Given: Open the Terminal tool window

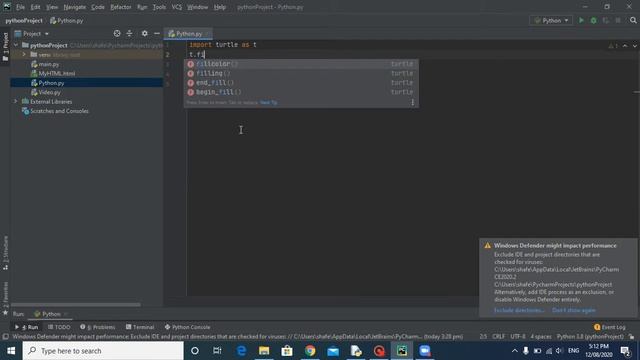Looking at the screenshot, I should 140,327.
